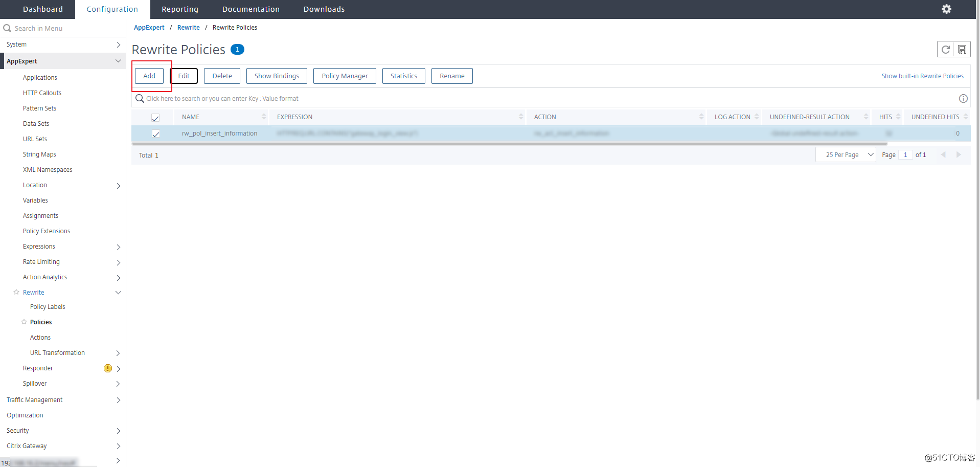Click the star icon next to Rewrite
The image size is (980, 467).
(16, 292)
